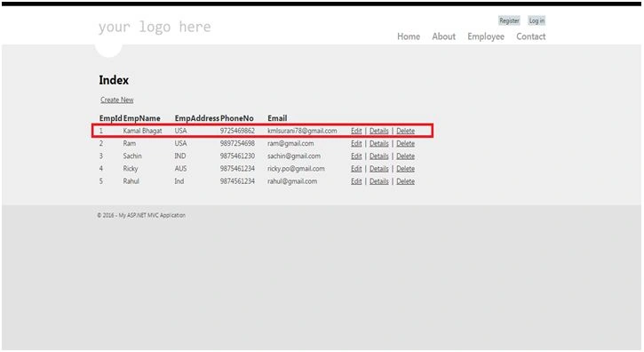Click the AUS address cell
Image resolution: width=644 pixels, height=352 pixels.
point(180,169)
